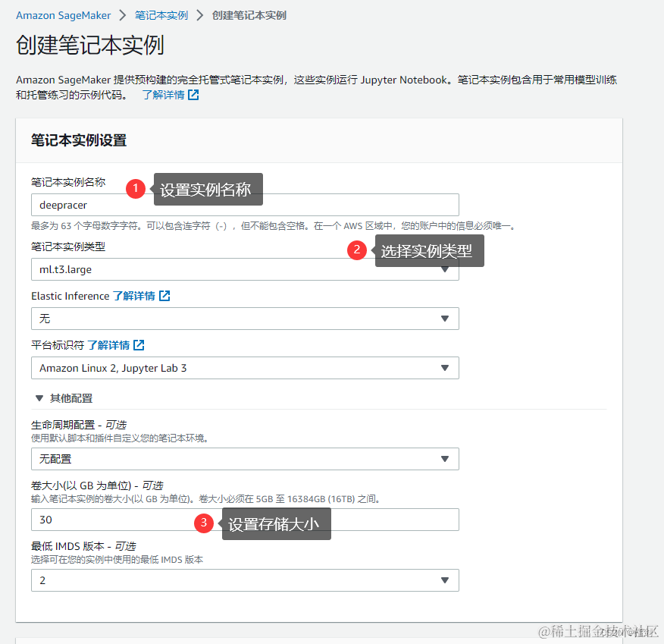Click Elastic Inference external link icon

pos(164,296)
